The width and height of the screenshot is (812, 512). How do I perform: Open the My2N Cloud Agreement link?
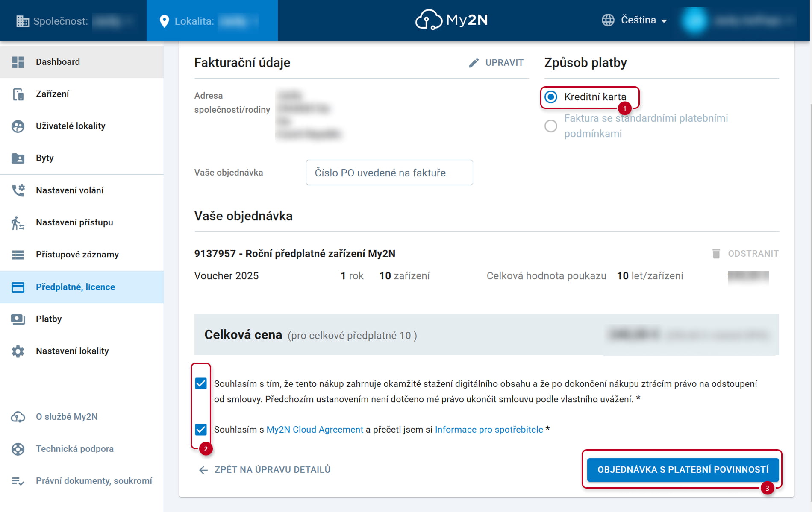pos(315,430)
